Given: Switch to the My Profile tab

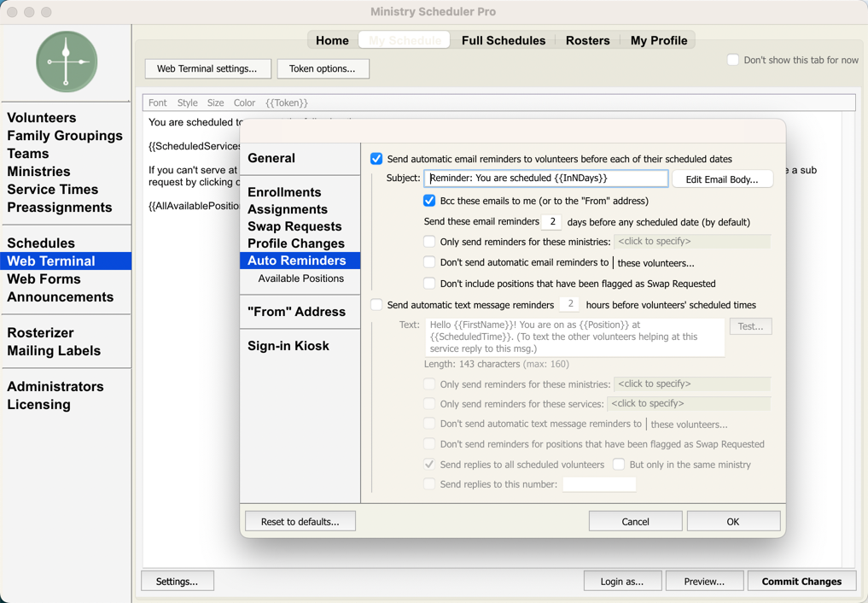Looking at the screenshot, I should coord(659,40).
